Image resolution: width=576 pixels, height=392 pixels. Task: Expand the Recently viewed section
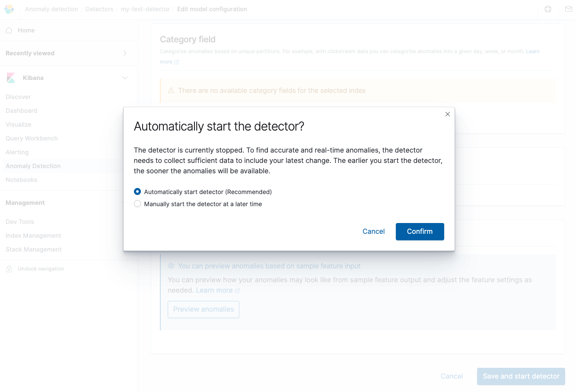coord(125,53)
